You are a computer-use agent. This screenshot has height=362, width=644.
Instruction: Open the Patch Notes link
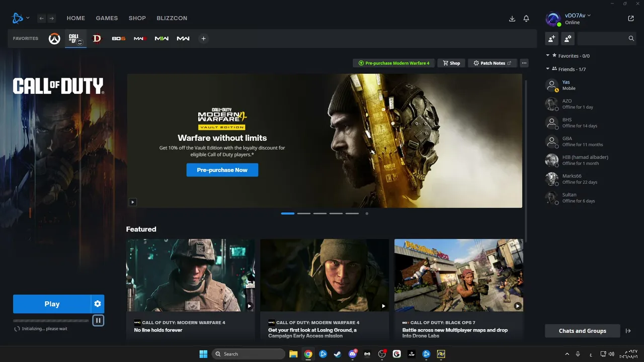pyautogui.click(x=493, y=63)
